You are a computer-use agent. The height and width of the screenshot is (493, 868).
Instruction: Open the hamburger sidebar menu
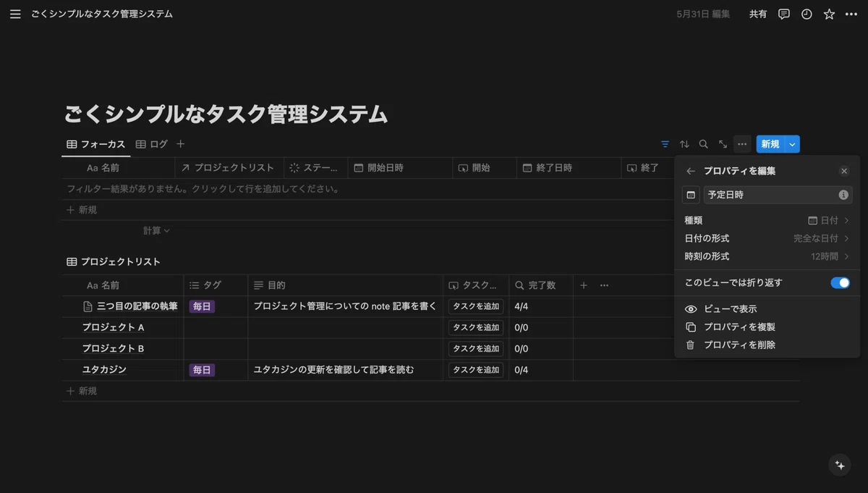tap(15, 14)
